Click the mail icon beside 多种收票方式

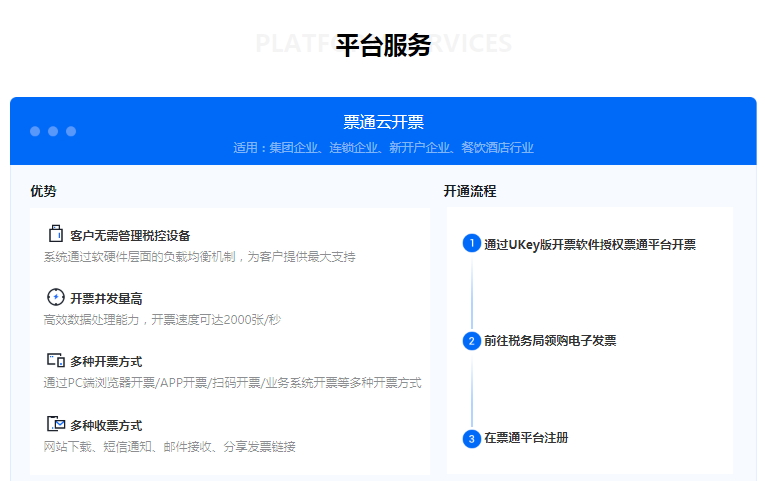56,424
